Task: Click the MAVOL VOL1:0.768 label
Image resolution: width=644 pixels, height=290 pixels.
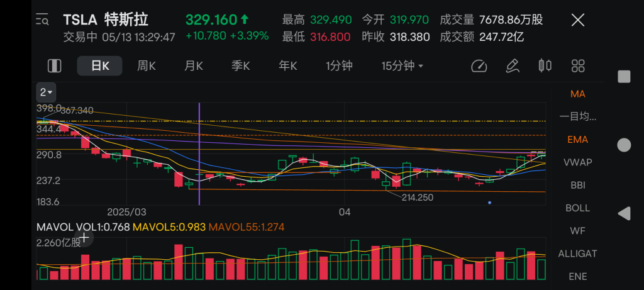Action: click(x=83, y=226)
